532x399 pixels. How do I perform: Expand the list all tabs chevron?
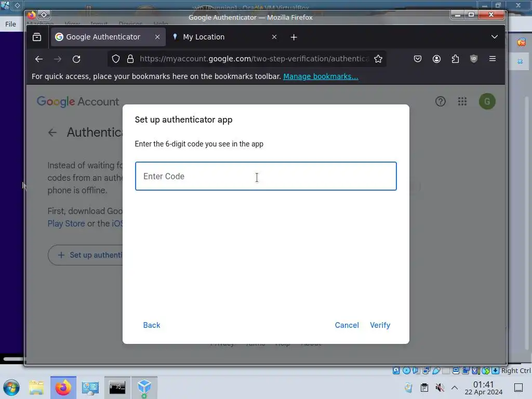(x=495, y=37)
